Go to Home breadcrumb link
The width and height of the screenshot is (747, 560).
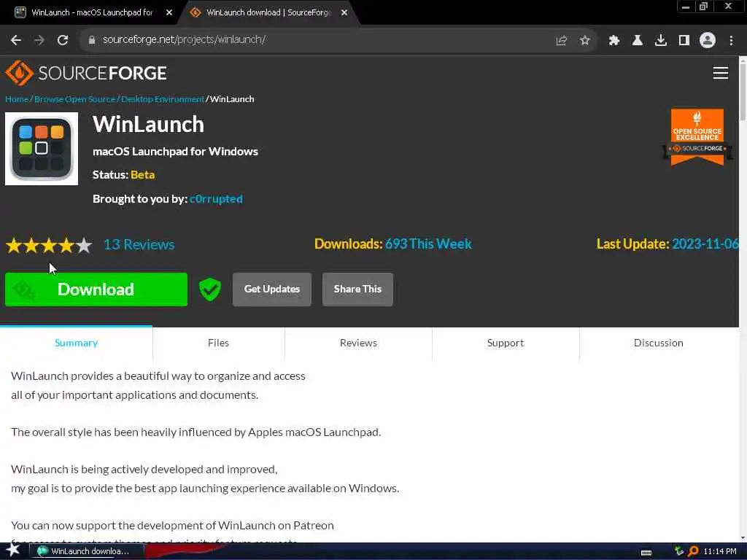pyautogui.click(x=17, y=99)
